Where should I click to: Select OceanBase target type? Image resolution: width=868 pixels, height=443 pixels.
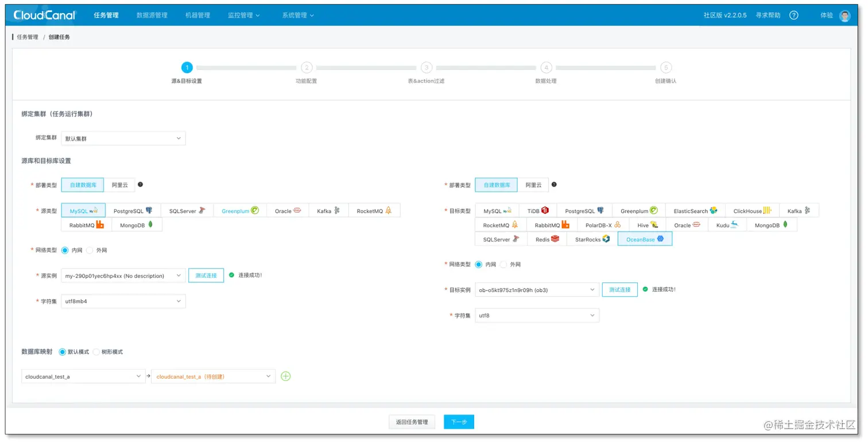coord(645,239)
